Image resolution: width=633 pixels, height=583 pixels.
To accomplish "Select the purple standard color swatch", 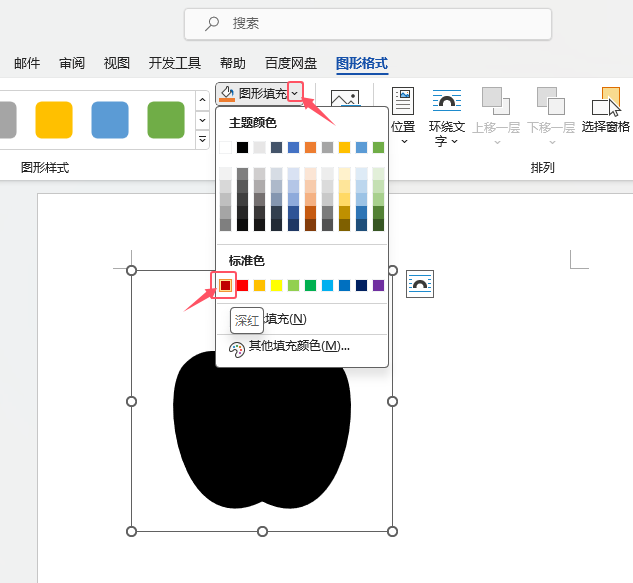I will (378, 286).
